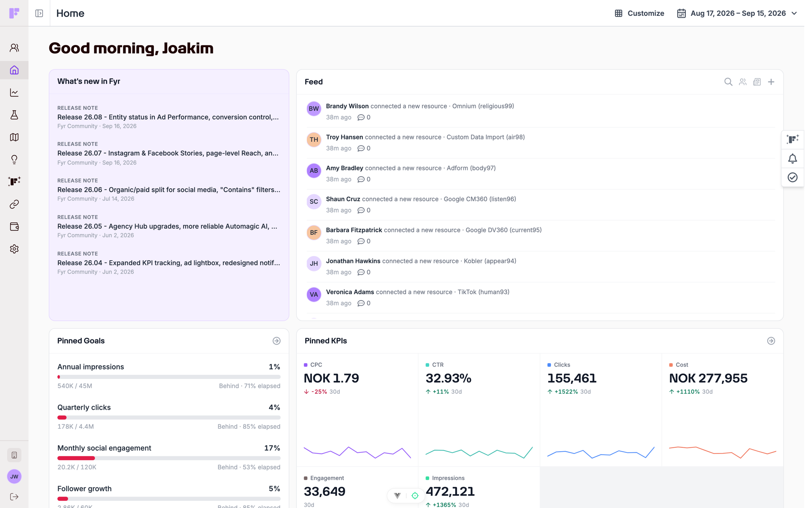Click comment icon on Barbara Fitzpatrick post
The height and width of the screenshot is (508, 812).
pos(361,241)
